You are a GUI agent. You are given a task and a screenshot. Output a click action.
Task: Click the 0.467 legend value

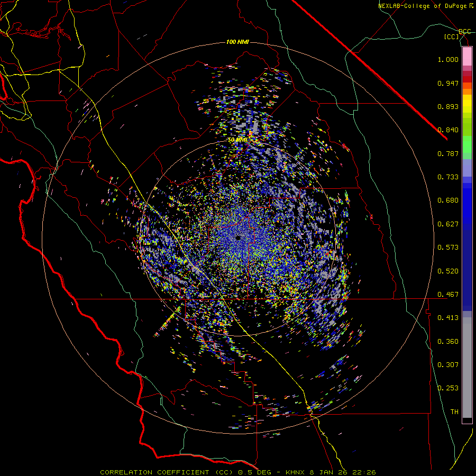coord(448,295)
